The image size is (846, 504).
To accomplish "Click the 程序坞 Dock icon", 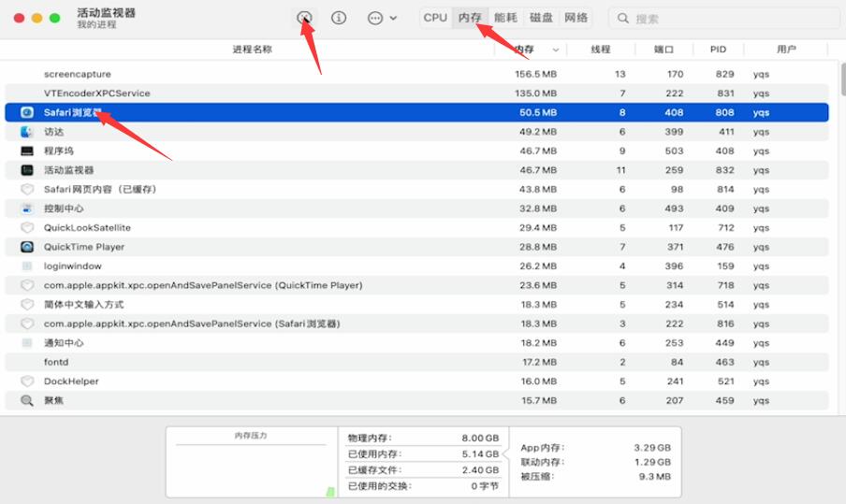I will coord(27,151).
